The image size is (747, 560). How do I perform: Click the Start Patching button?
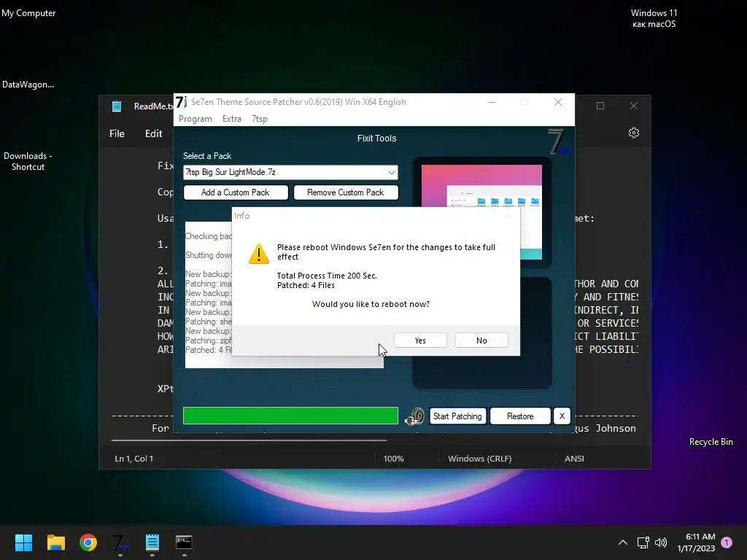pos(457,416)
